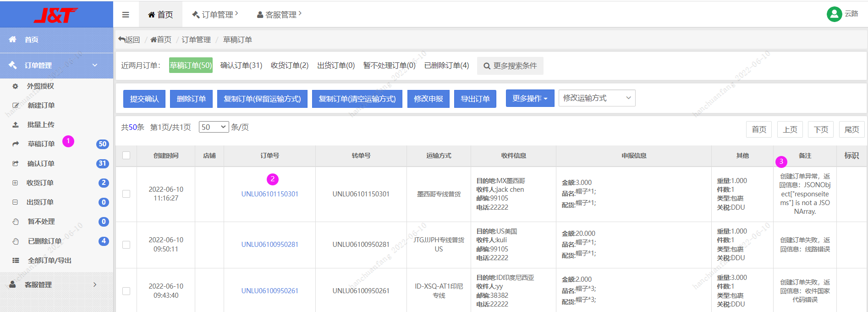The image size is (868, 312).
Task: Click the 50 badge on 草稿订单
Action: [103, 144]
